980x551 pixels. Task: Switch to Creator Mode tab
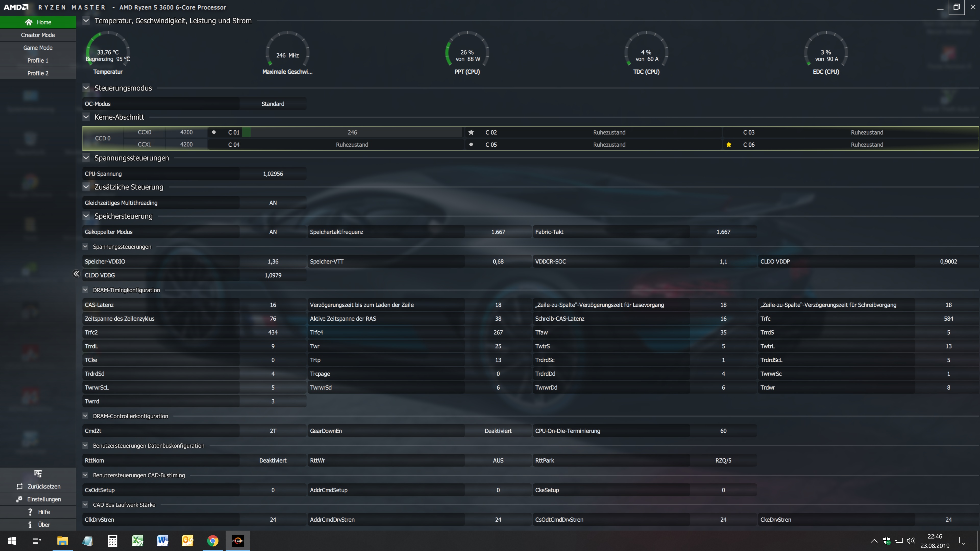(38, 35)
